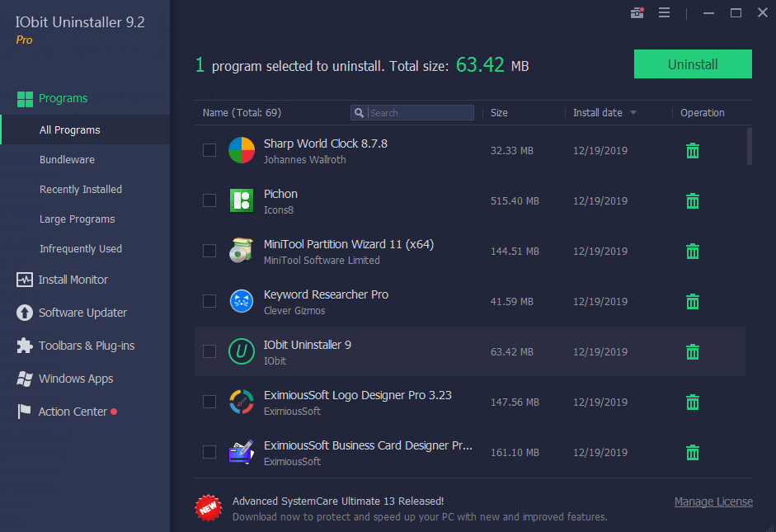Click the IObit Uninstaller 9 U icon
776x532 pixels.
point(242,351)
